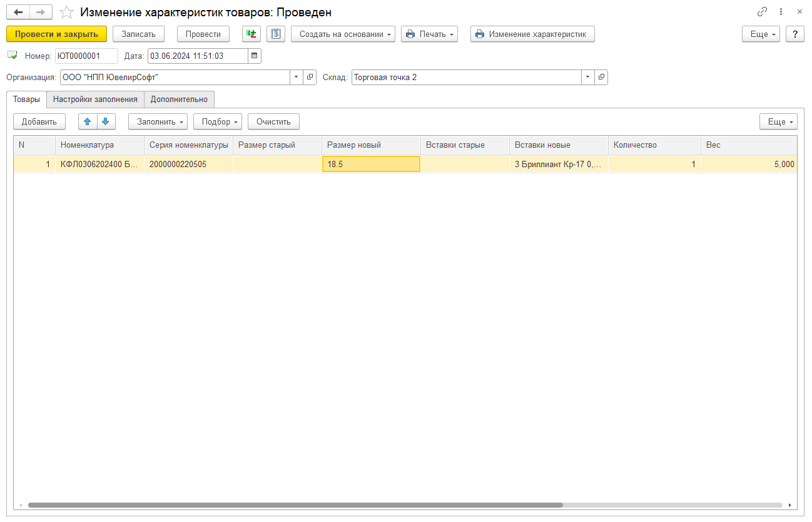The width and height of the screenshot is (812, 522).
Task: Click scrollbar right arrow
Action: (790, 504)
